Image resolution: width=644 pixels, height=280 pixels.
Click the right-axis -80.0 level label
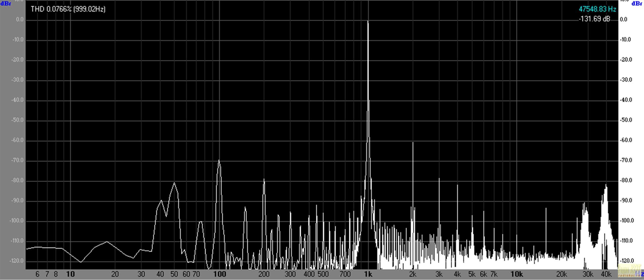626,180
